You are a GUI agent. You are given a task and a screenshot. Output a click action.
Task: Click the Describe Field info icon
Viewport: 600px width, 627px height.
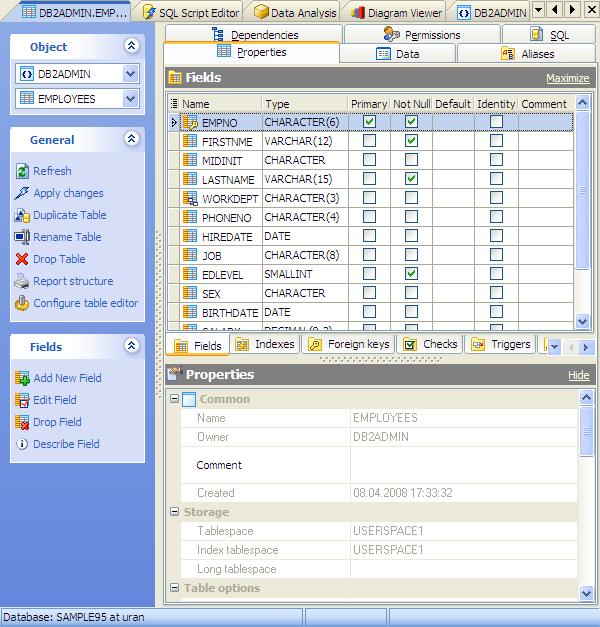[22, 444]
